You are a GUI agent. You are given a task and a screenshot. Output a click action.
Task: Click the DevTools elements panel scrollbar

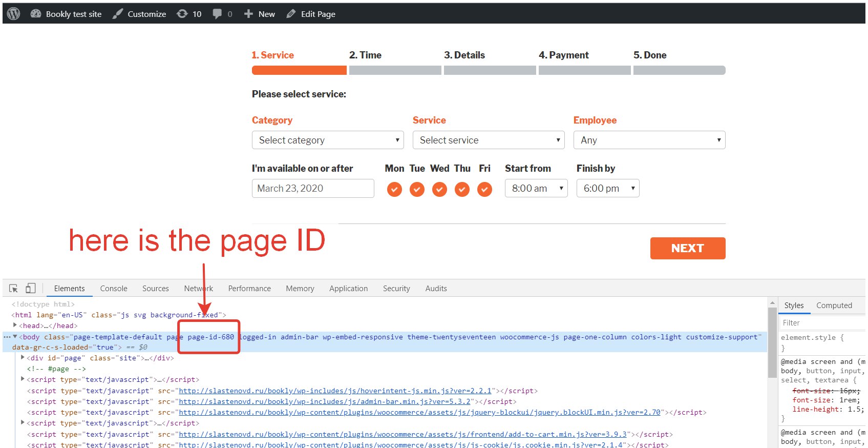(x=773, y=342)
